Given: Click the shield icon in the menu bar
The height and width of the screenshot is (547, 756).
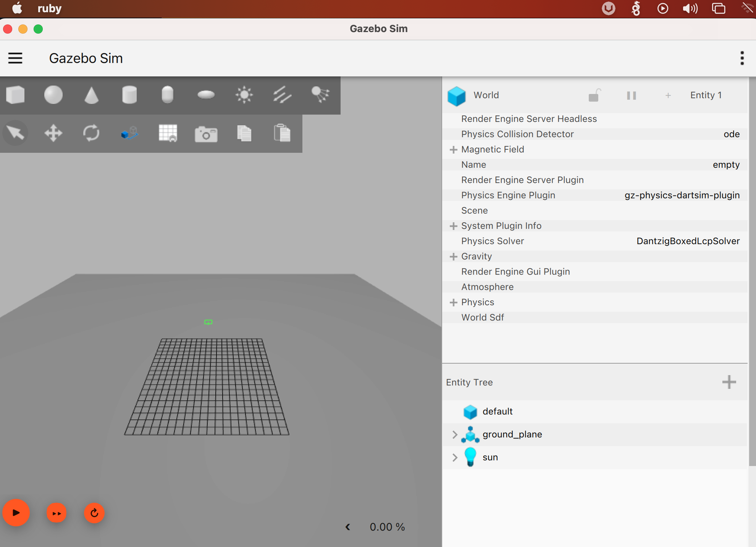Looking at the screenshot, I should [x=609, y=8].
